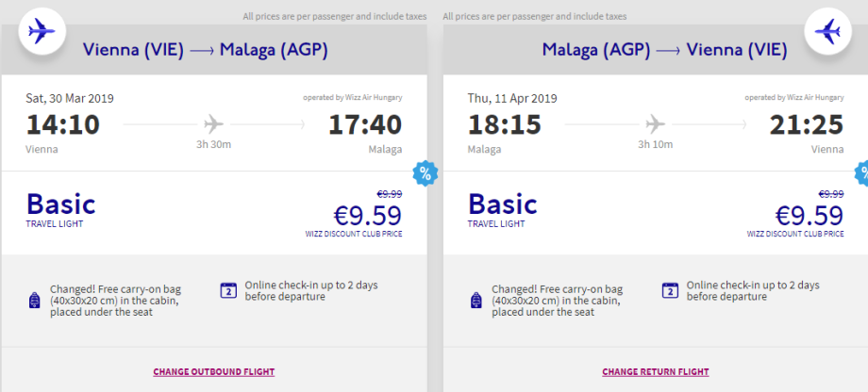Click the outbound discount percent badge
The image size is (868, 392).
coord(425,173)
